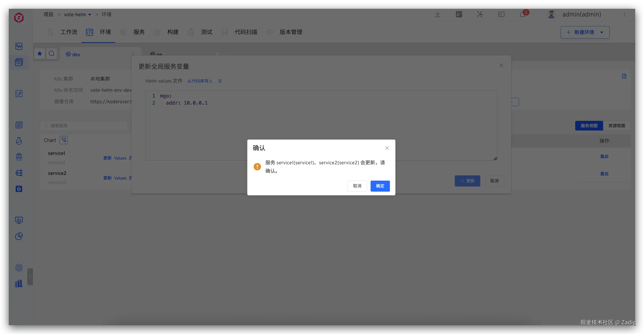This screenshot has height=334, width=644.
Task: Switch to 资源视图 view
Action: 617,125
